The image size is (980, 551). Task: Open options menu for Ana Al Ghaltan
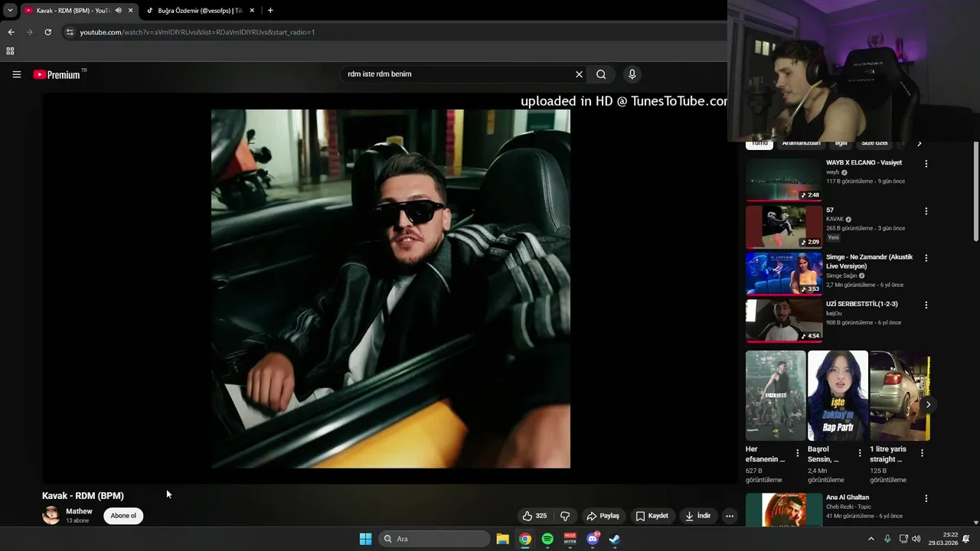pos(926,499)
